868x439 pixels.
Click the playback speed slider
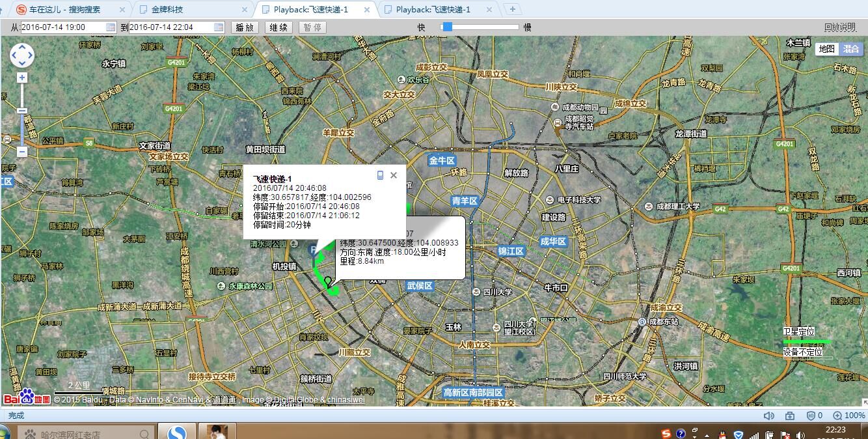pos(480,27)
